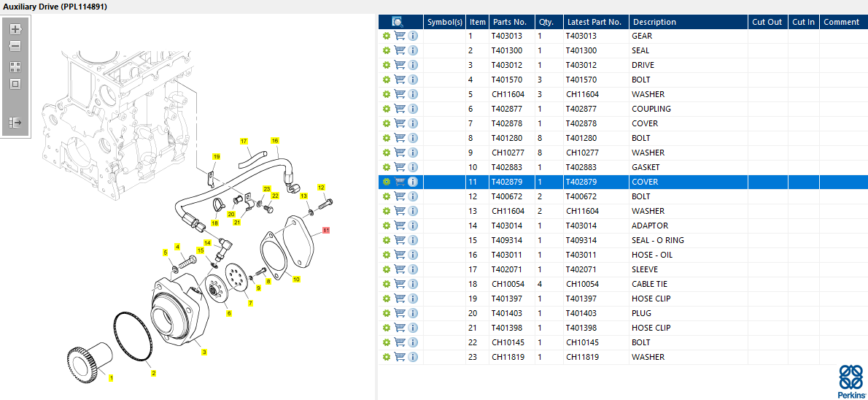868x400 pixels.
Task: Select callout 2 on the seal ring
Action: tap(153, 373)
